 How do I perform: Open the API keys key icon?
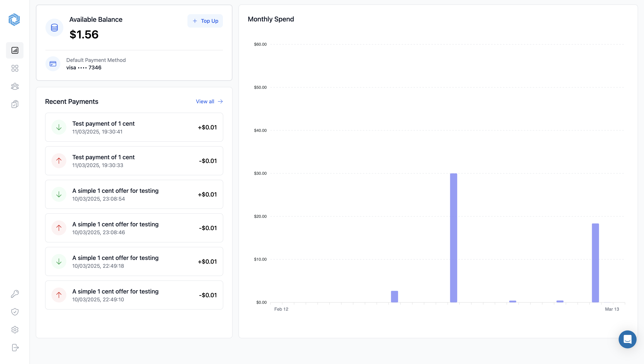[x=15, y=294]
